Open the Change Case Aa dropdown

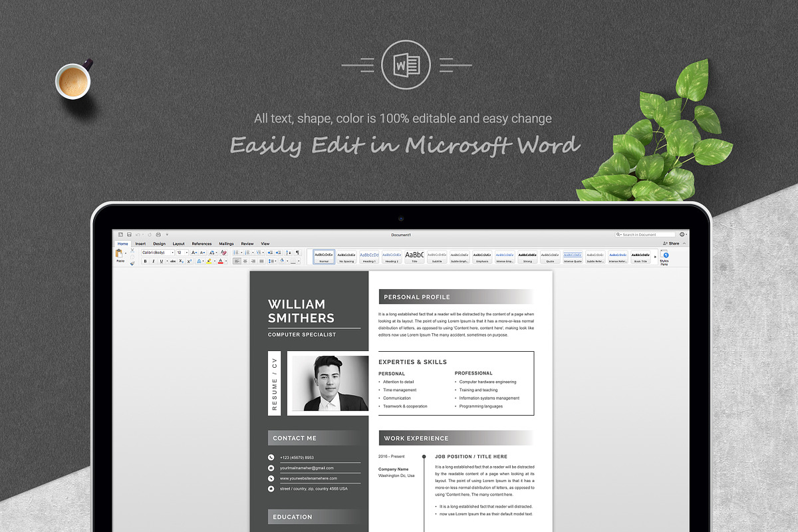213,253
